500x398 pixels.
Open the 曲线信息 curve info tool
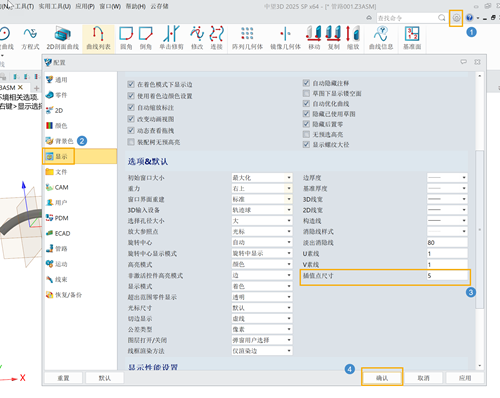[381, 38]
